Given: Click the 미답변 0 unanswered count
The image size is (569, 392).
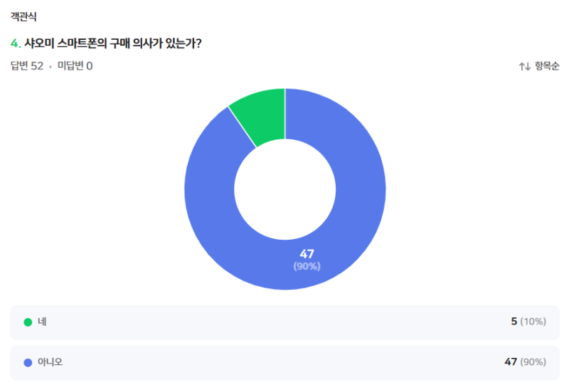Looking at the screenshot, I should tap(75, 66).
